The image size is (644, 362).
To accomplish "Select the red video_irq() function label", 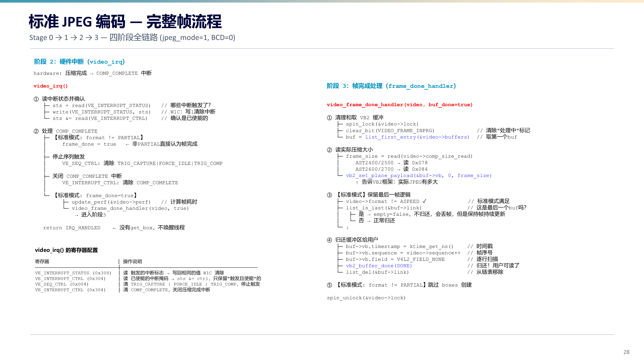I will (51, 86).
